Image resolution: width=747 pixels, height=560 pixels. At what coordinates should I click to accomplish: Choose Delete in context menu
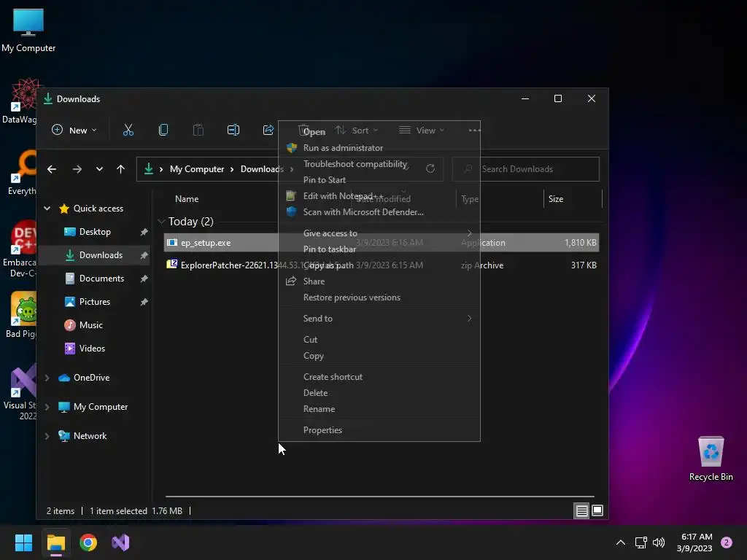[x=379, y=393]
